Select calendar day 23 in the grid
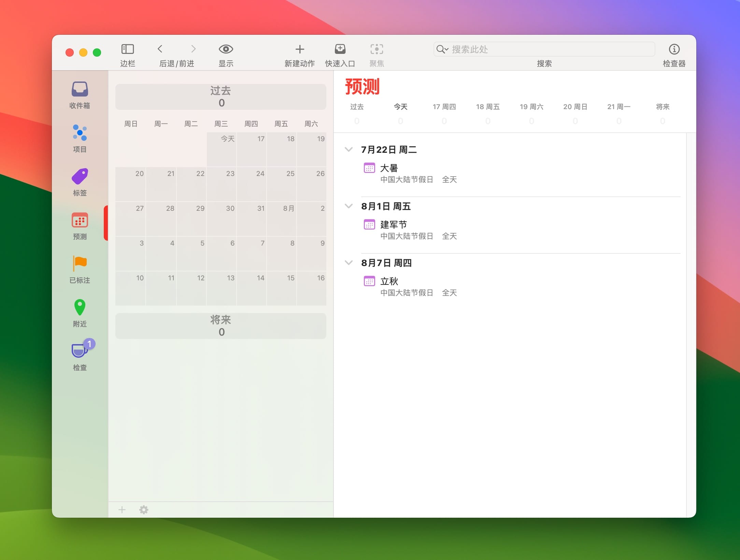The height and width of the screenshot is (560, 740). [222, 184]
